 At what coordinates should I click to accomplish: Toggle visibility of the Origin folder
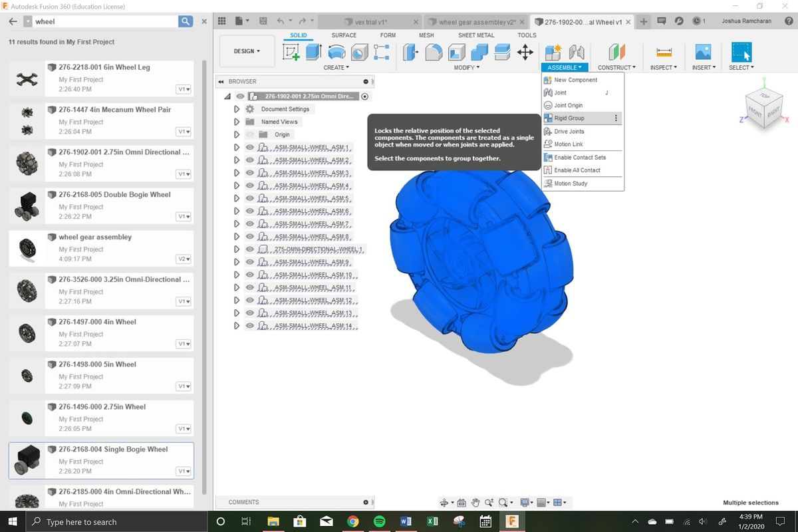(x=250, y=135)
